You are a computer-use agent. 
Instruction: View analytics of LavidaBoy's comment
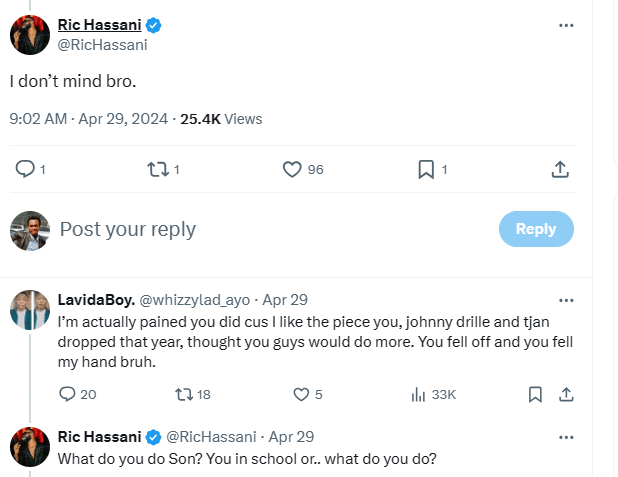coord(419,394)
